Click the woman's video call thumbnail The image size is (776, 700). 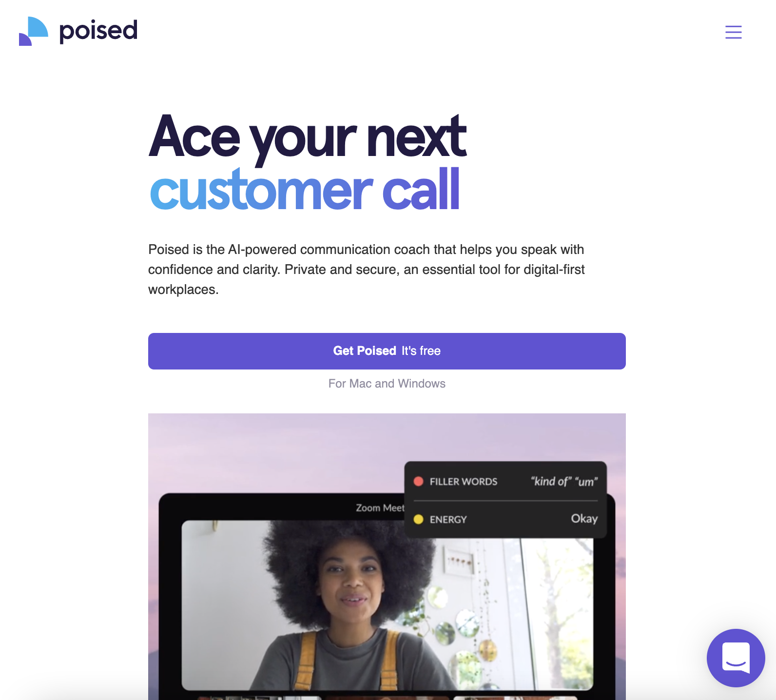coord(388,605)
